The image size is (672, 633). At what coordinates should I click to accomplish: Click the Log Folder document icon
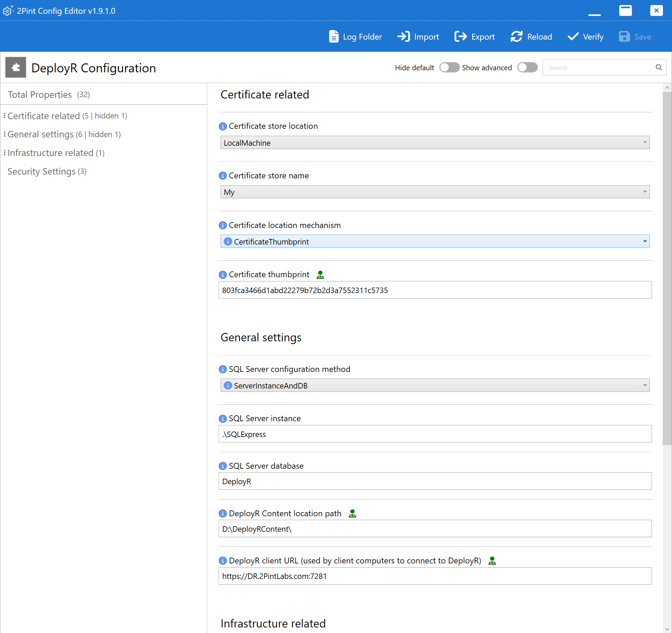[334, 37]
